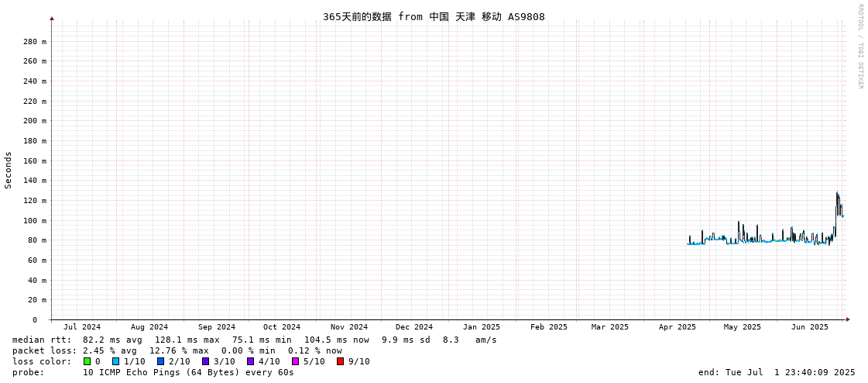The height and width of the screenshot is (383, 868).
Task: Click the violet 3/10 loss swatch
Action: click(x=205, y=361)
